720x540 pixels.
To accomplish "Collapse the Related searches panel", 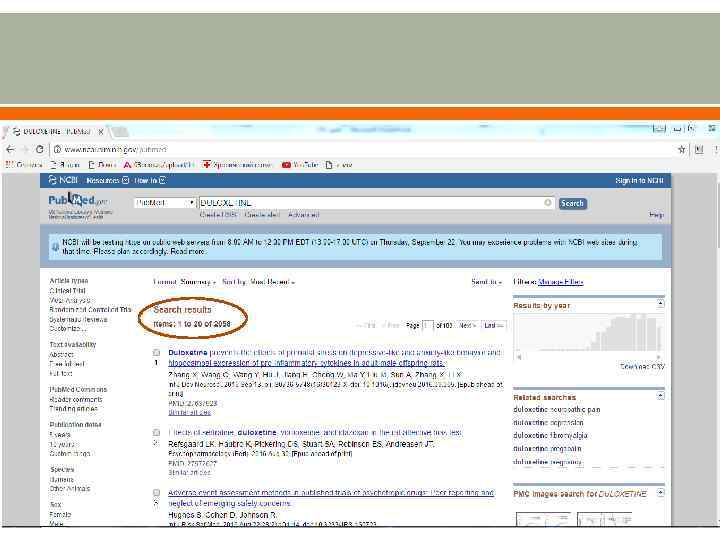I will click(x=660, y=395).
